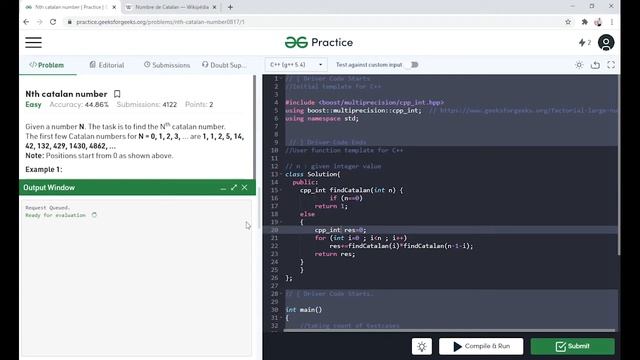The width and height of the screenshot is (640, 360).
Task: Click the Example 1: heading
Action: (x=44, y=169)
